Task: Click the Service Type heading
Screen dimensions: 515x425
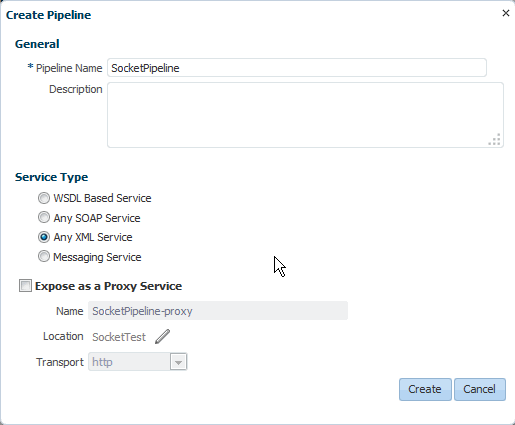Action: [51, 177]
